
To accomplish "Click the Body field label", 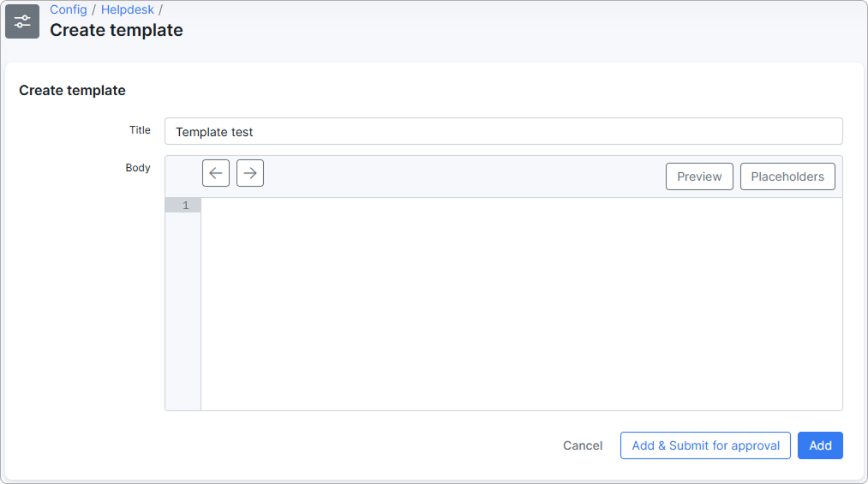I will pyautogui.click(x=138, y=168).
